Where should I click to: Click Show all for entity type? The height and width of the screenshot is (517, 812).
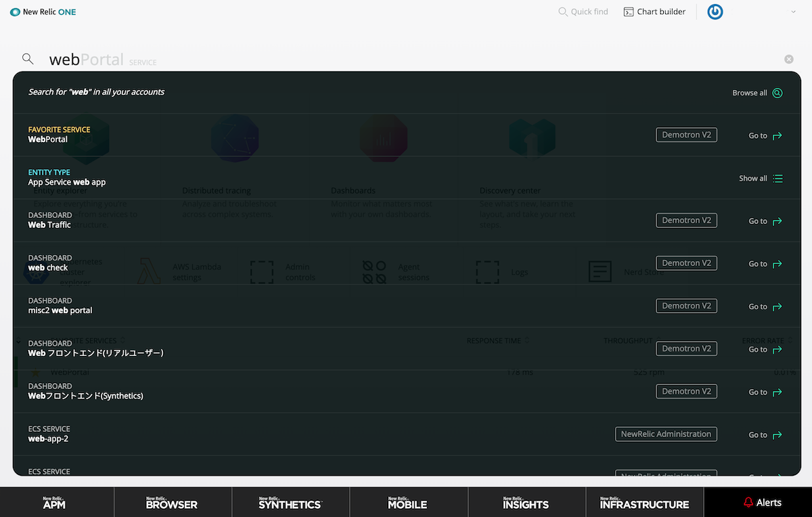[753, 178]
